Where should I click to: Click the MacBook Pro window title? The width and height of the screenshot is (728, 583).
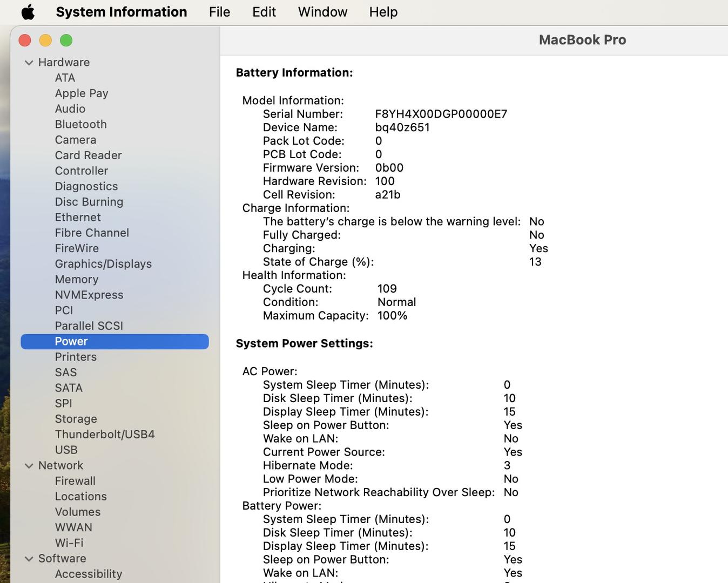pos(582,40)
